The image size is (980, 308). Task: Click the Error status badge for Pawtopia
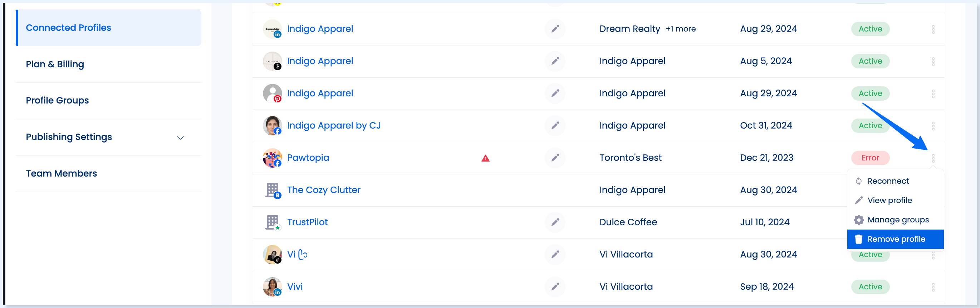870,158
